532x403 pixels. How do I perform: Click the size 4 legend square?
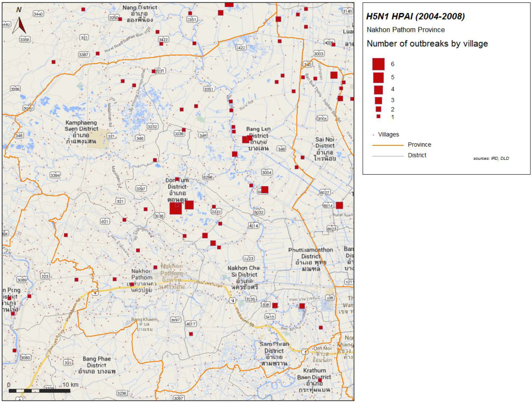point(378,90)
